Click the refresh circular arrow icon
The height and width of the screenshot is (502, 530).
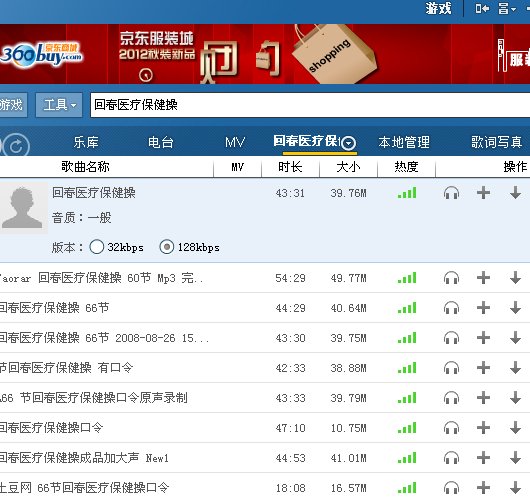pyautogui.click(x=16, y=146)
